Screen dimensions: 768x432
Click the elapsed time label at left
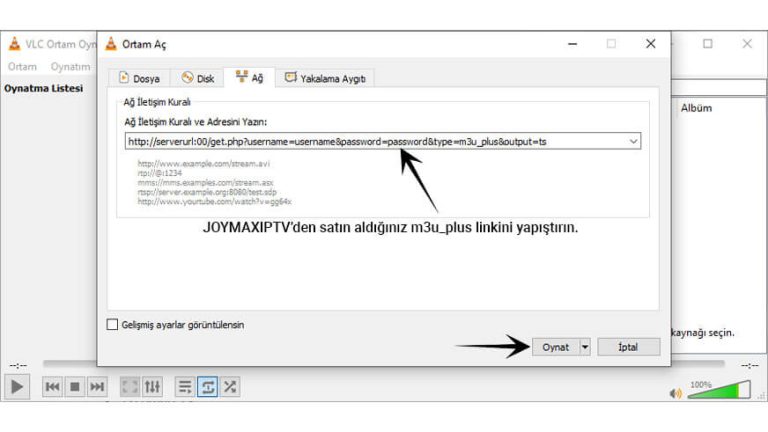(x=18, y=365)
